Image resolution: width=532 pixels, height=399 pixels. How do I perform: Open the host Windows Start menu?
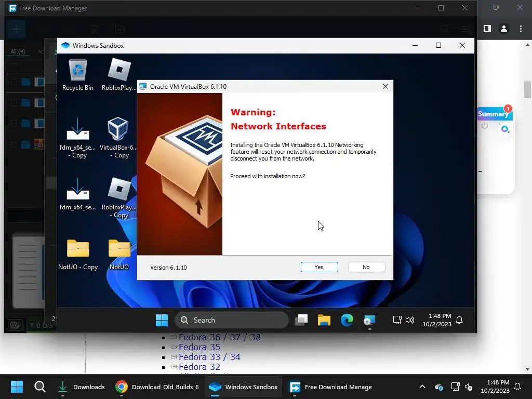(x=17, y=387)
